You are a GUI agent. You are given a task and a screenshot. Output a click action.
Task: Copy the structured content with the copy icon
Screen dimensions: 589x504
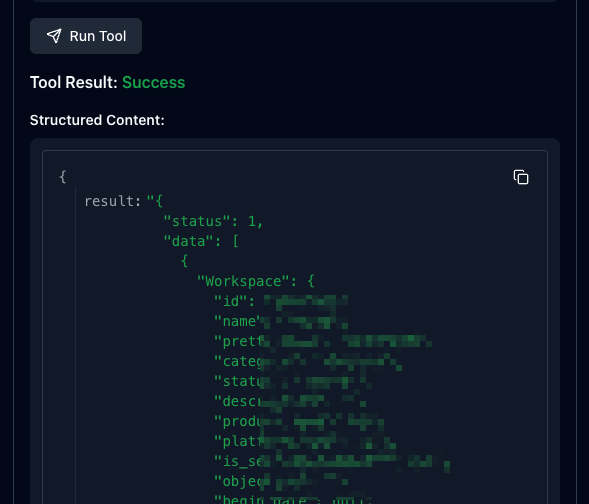click(521, 177)
